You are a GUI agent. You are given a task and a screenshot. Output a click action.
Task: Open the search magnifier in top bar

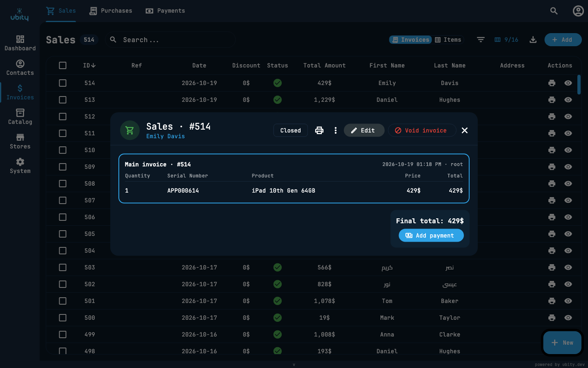click(554, 11)
